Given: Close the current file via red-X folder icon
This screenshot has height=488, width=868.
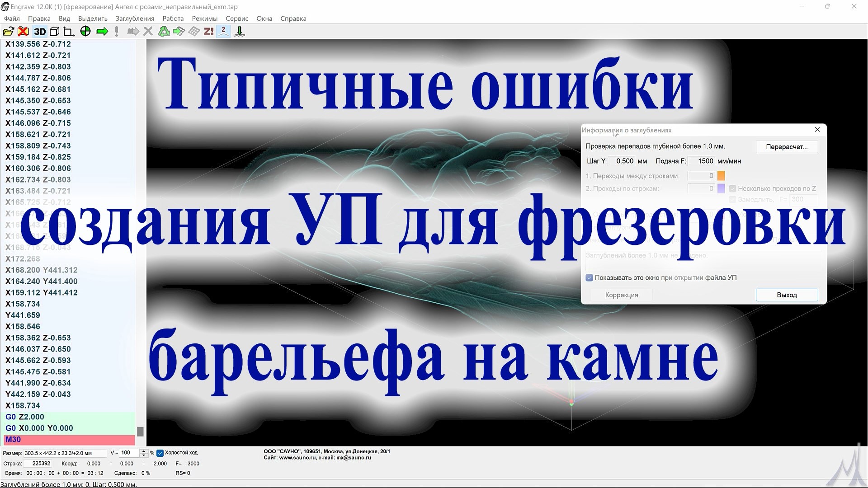Looking at the screenshot, I should click(24, 31).
